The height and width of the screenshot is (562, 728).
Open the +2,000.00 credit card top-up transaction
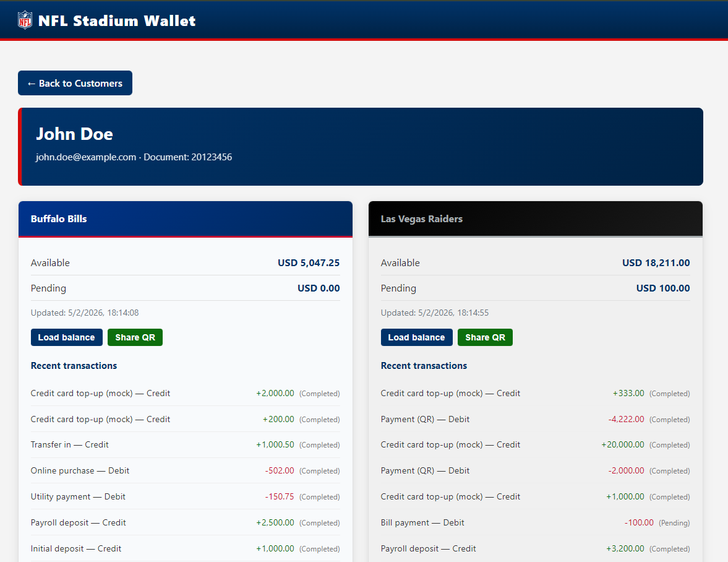[185, 393]
